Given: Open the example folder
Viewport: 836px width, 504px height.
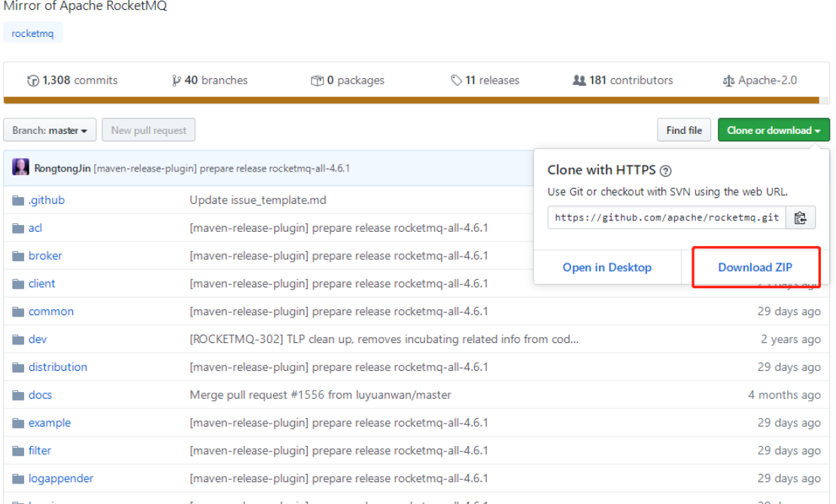Looking at the screenshot, I should click(50, 423).
